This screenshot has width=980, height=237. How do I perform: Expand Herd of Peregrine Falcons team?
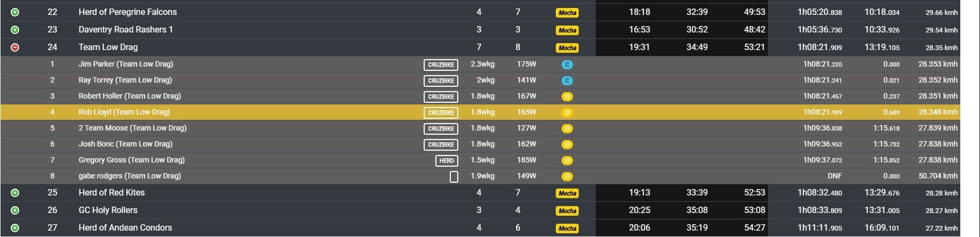(15, 12)
